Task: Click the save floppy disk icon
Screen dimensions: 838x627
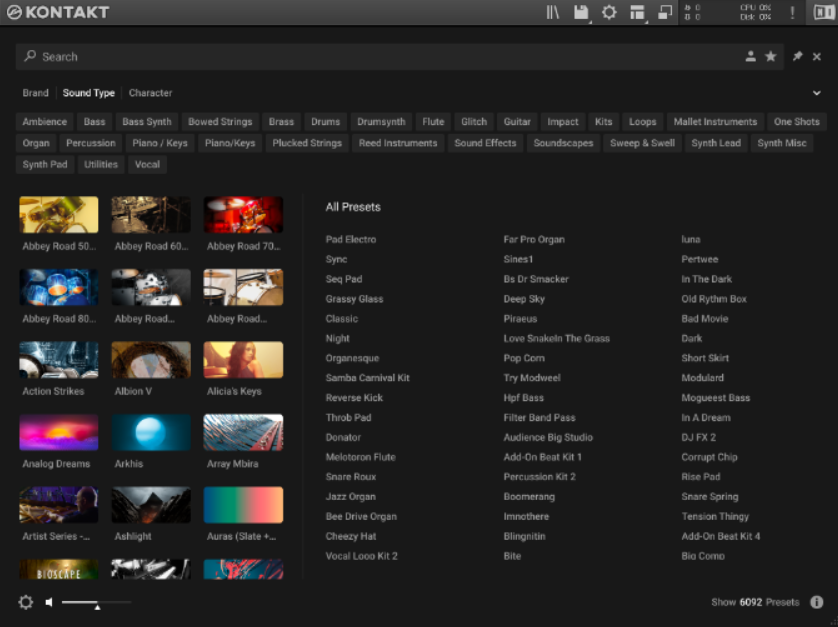Action: [581, 12]
